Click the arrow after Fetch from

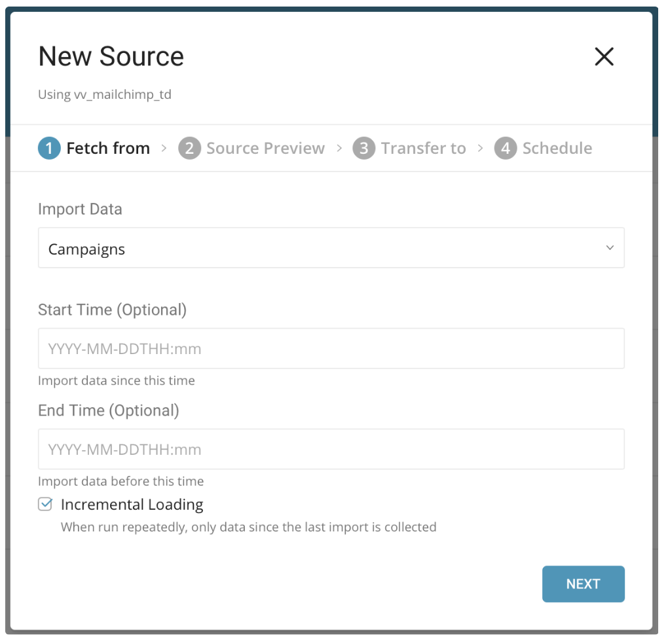164,149
